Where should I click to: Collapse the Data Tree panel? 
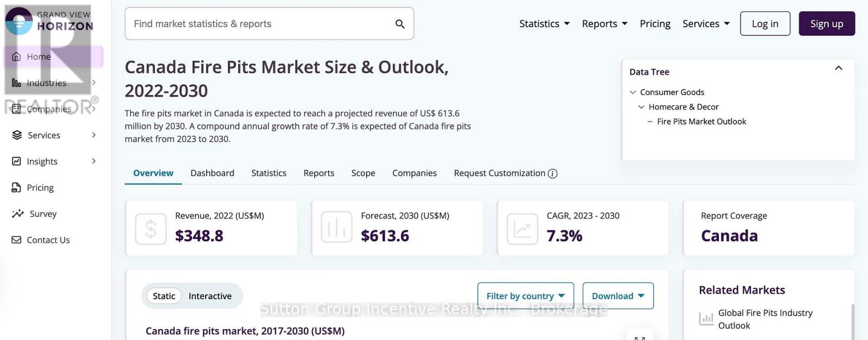(838, 68)
